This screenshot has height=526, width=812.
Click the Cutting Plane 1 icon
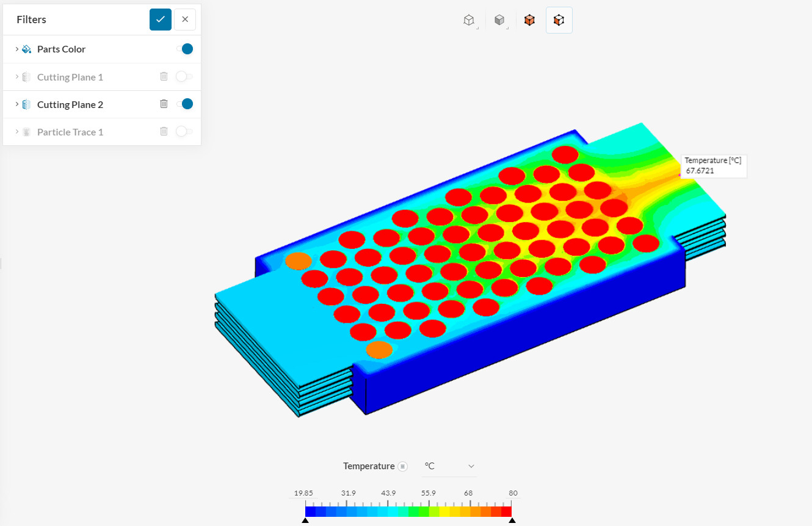click(x=27, y=77)
